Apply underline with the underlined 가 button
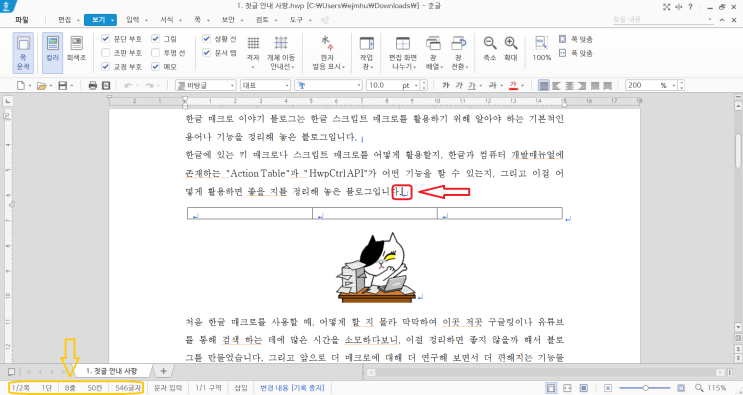Viewport: 743px width, 395px height. tap(471, 86)
